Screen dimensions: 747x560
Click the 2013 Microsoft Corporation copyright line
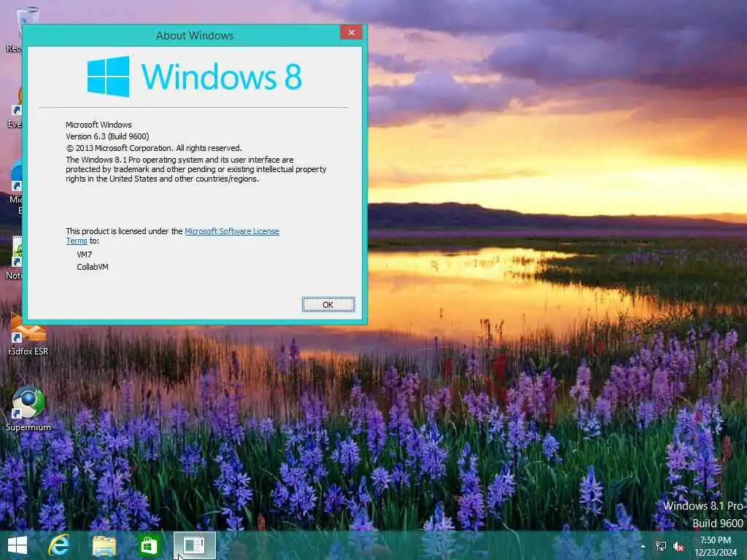[154, 148]
